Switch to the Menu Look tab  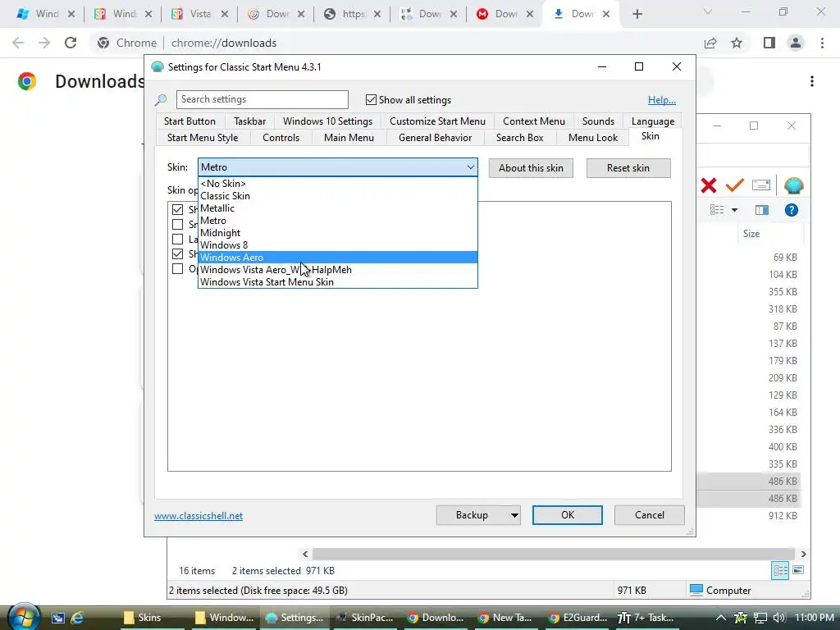point(592,138)
